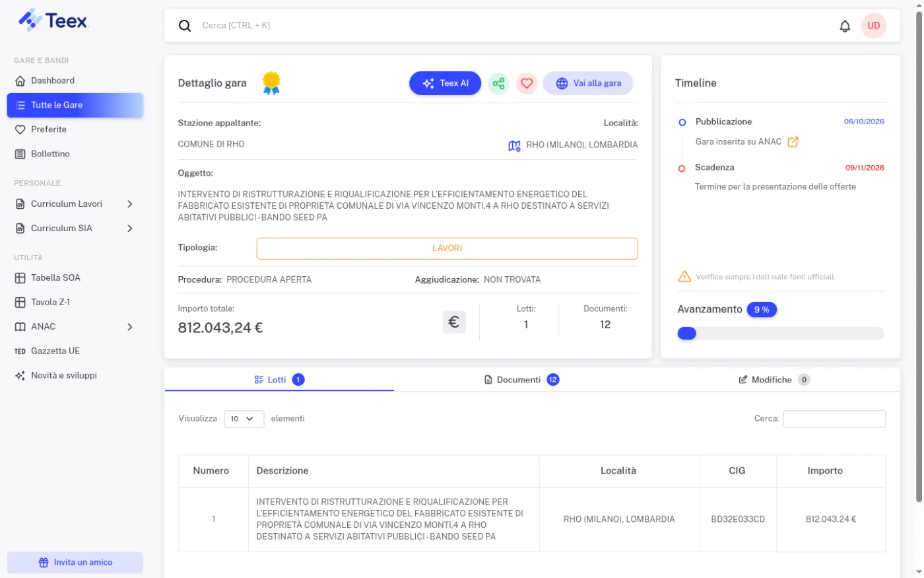
Task: Click the Avanzamento progress bar
Action: click(780, 334)
